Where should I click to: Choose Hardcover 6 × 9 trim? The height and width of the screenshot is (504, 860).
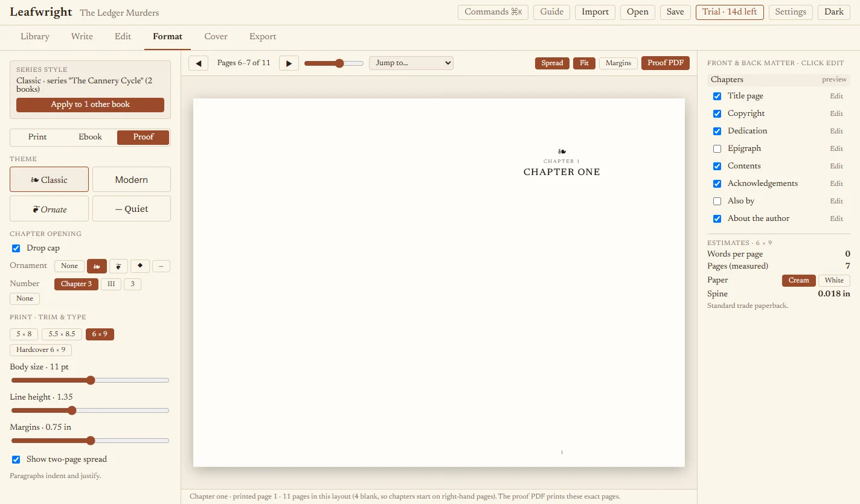[41, 350]
